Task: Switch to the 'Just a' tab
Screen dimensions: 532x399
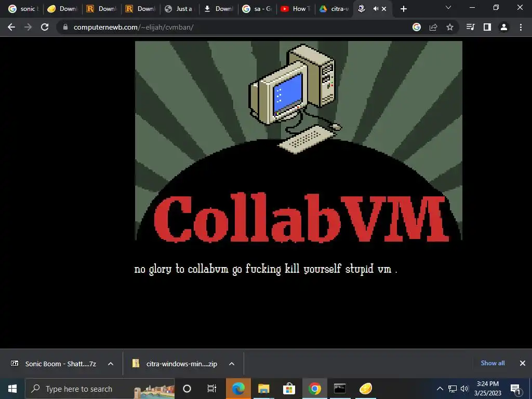Action: [179, 9]
